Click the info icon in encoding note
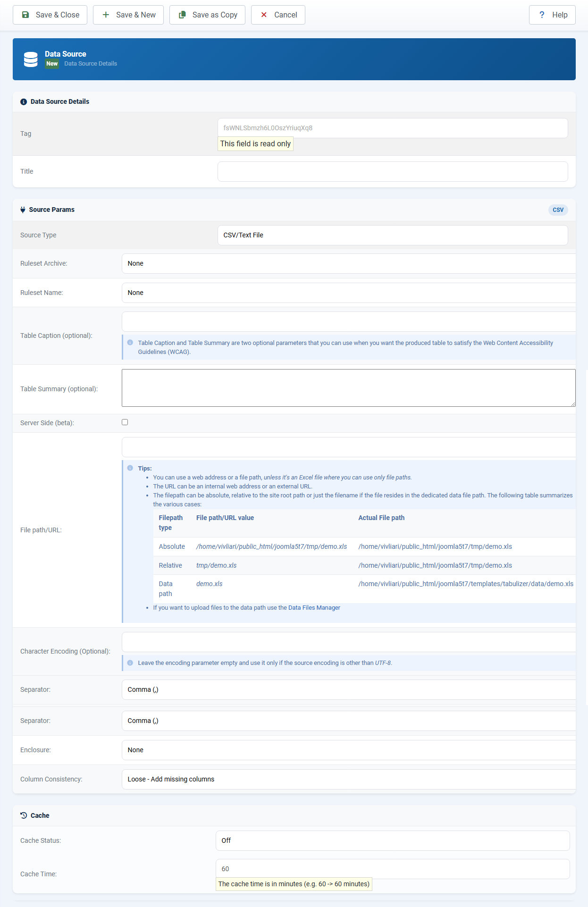Image resolution: width=588 pixels, height=907 pixels. click(x=130, y=663)
